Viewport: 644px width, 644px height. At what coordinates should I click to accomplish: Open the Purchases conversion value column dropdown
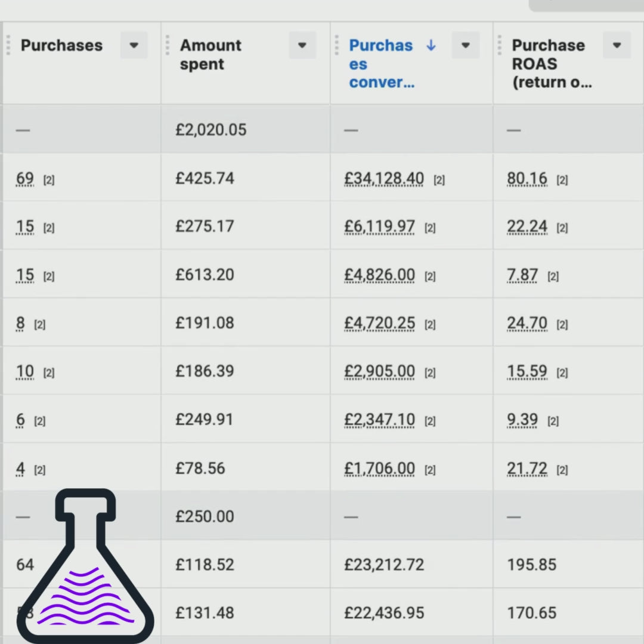[466, 45]
